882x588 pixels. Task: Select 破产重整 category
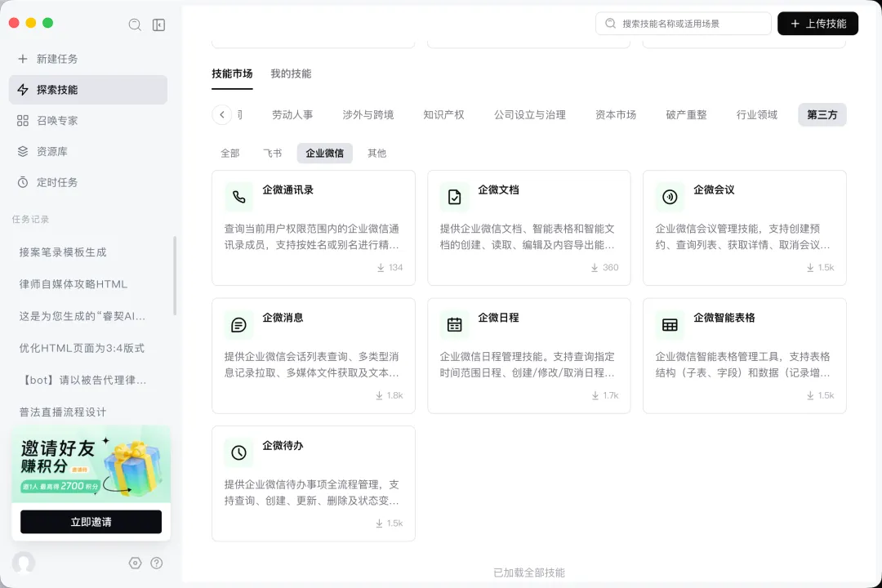click(686, 115)
